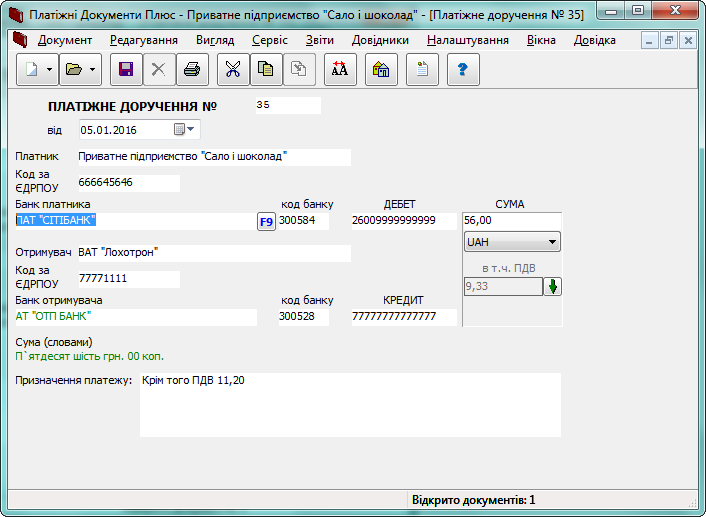Click the app icon in title bar
Screen dimensions: 706x517
[16, 15]
